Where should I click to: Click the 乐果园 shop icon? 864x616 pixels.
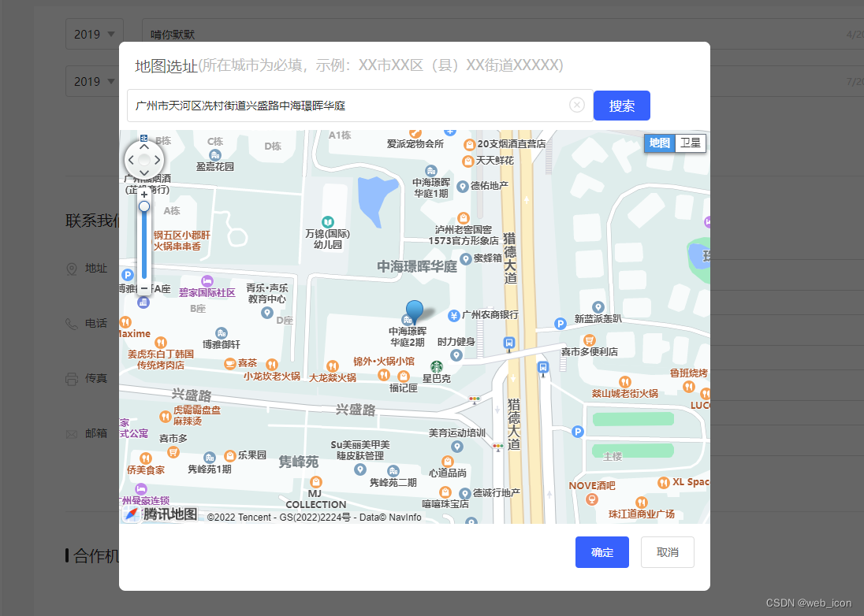[x=229, y=456]
